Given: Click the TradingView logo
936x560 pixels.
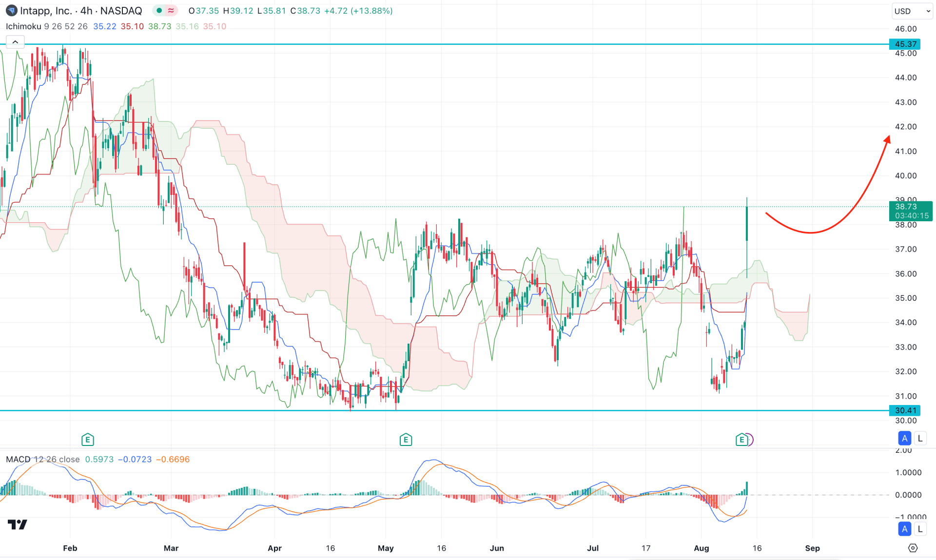Looking at the screenshot, I should pyautogui.click(x=18, y=524).
